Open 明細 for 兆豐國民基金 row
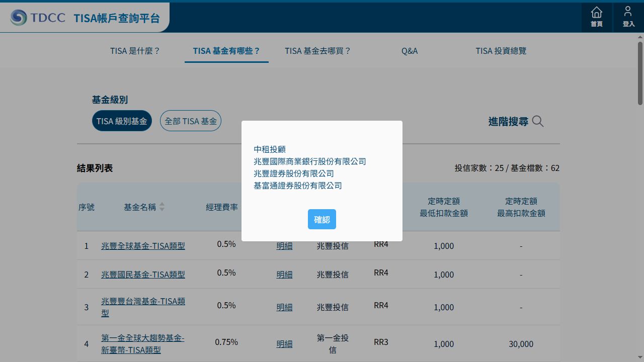The height and width of the screenshot is (362, 644). (284, 275)
